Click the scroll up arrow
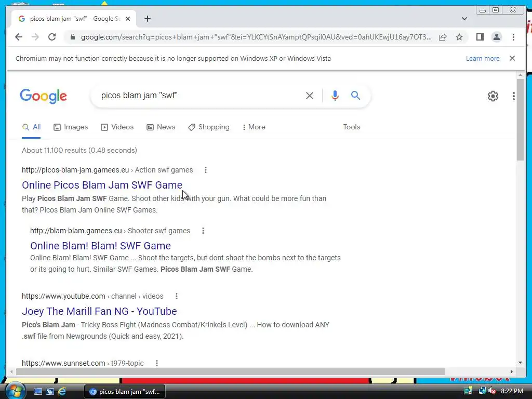 tap(520, 75)
